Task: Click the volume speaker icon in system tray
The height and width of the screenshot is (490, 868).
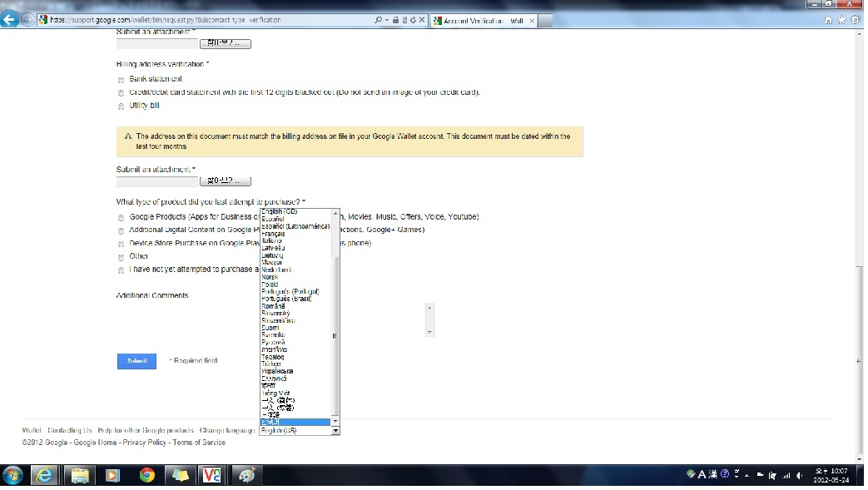Action: tap(800, 476)
